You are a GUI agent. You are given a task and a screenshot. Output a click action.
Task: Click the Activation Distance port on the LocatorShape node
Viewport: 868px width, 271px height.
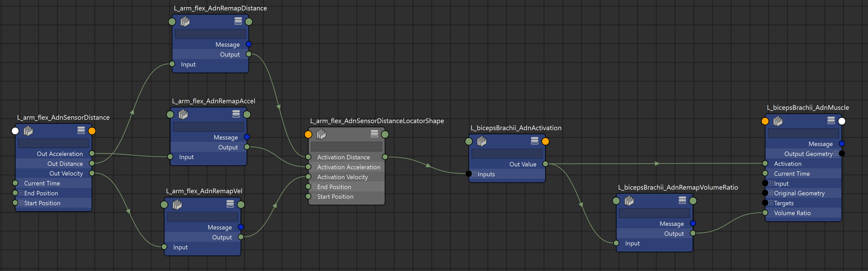point(308,157)
